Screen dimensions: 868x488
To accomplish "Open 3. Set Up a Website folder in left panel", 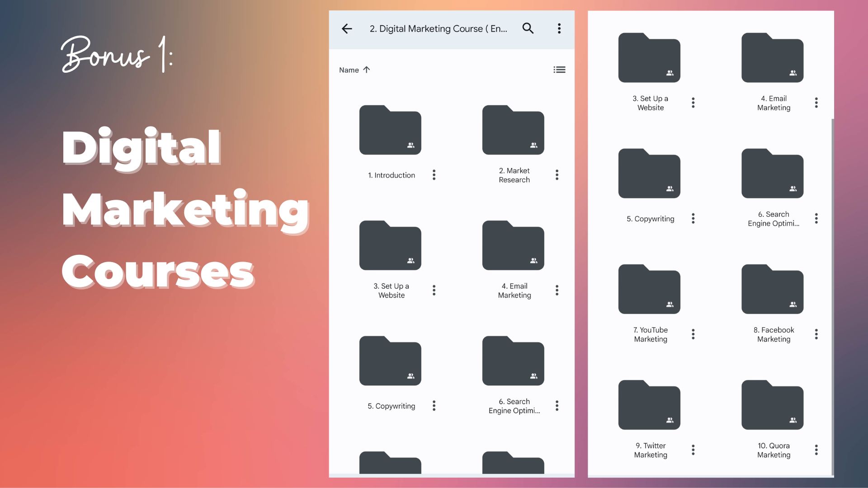I will click(390, 245).
